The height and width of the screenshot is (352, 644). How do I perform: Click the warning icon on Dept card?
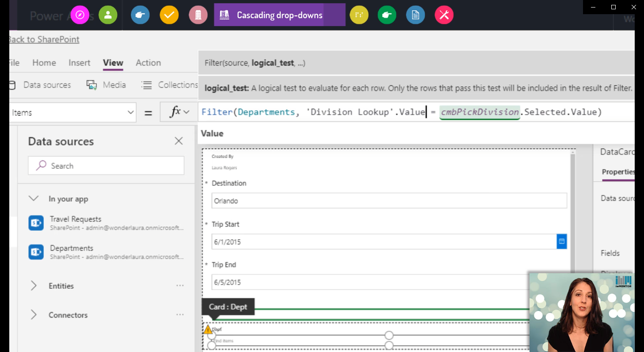click(x=208, y=329)
